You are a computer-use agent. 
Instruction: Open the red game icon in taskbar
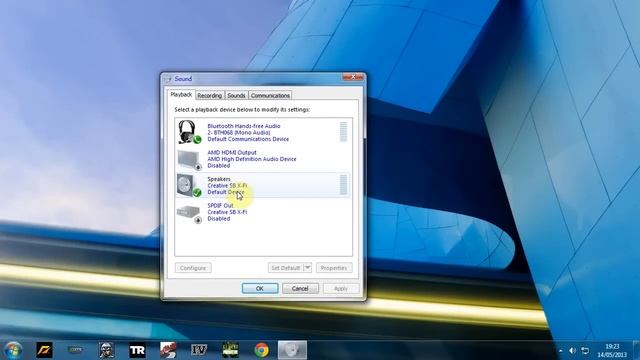pos(168,350)
